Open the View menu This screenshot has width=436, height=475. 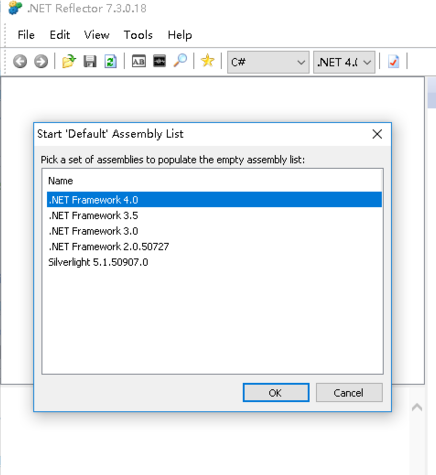click(96, 35)
